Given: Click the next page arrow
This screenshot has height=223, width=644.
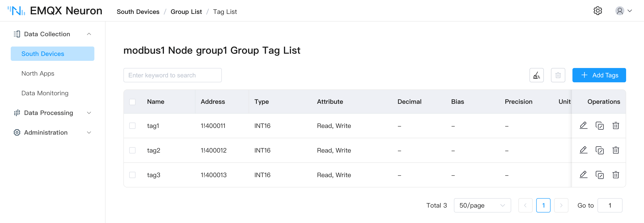Looking at the screenshot, I should point(561,205).
